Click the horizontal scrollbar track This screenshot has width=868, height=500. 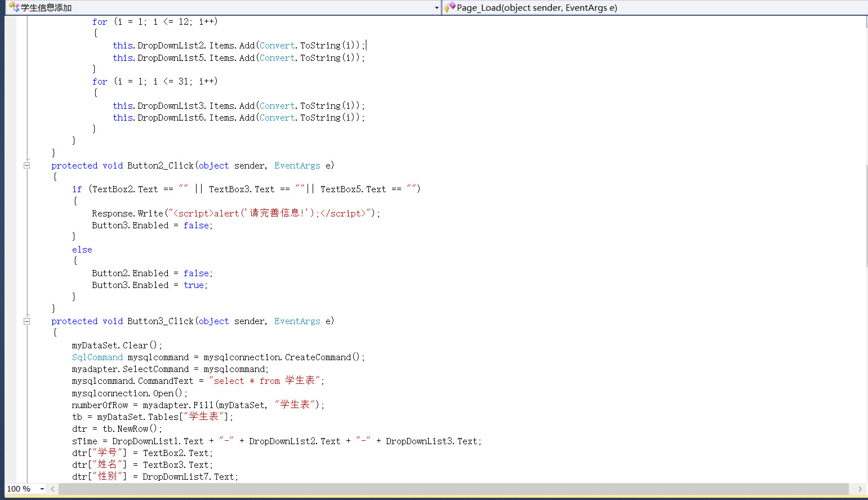click(x=453, y=489)
